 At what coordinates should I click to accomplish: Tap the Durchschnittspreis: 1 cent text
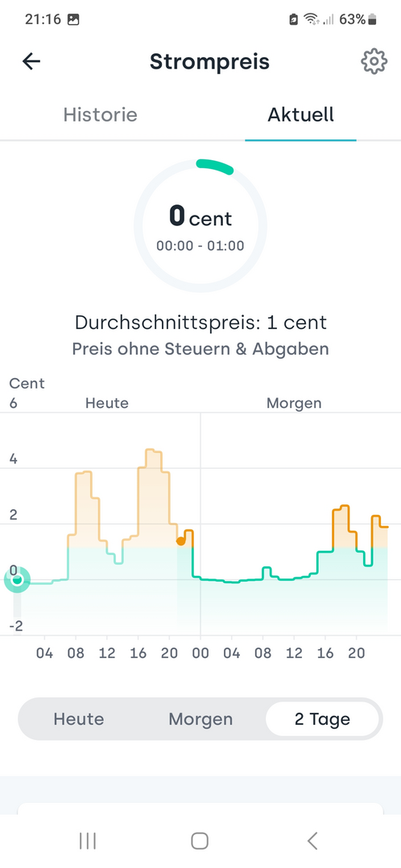[200, 322]
